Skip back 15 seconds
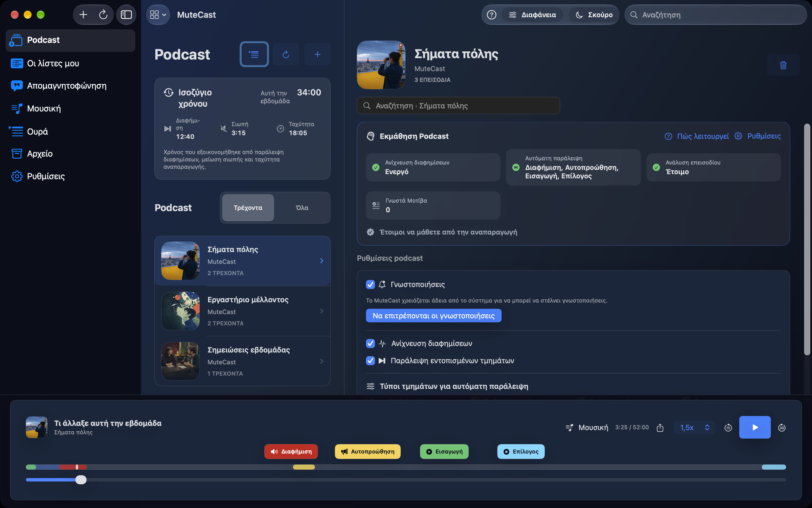This screenshot has width=812, height=508. [x=728, y=427]
